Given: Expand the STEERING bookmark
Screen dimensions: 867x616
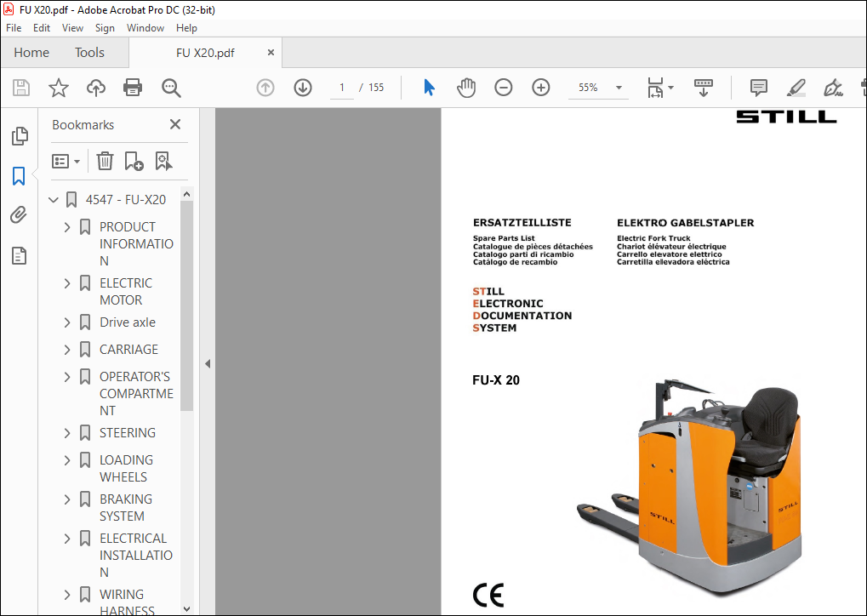Looking at the screenshot, I should point(67,433).
